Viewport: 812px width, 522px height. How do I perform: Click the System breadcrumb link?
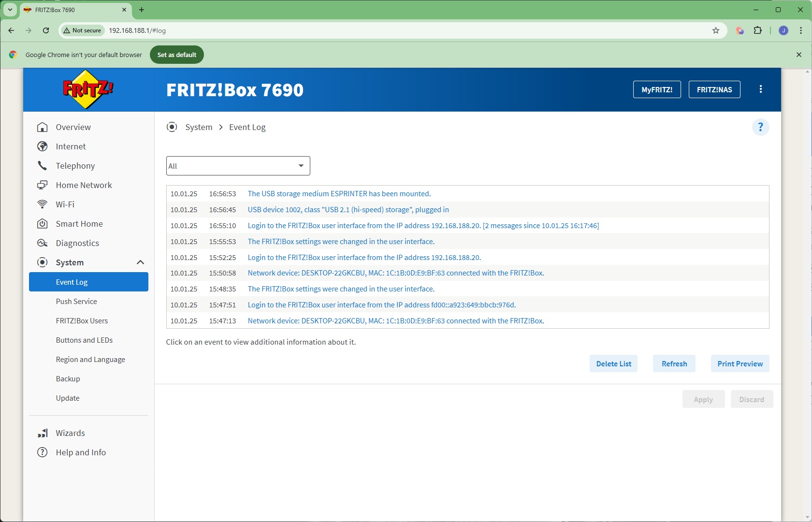[199, 127]
